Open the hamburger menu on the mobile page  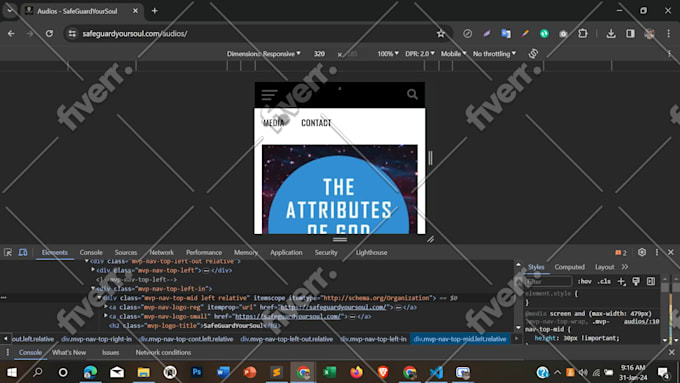(x=269, y=95)
